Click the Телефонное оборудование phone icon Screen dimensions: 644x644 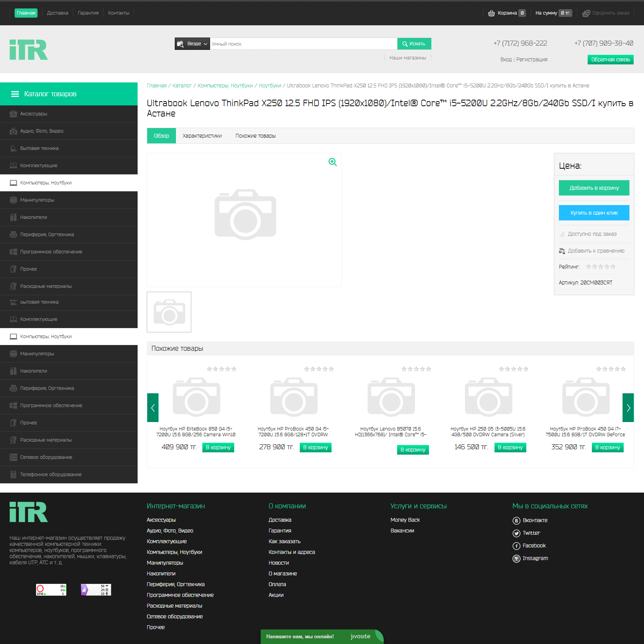pos(13,475)
